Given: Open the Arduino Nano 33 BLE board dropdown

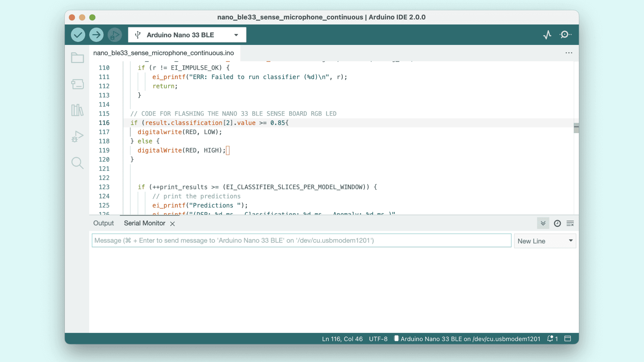Looking at the screenshot, I should pyautogui.click(x=187, y=35).
